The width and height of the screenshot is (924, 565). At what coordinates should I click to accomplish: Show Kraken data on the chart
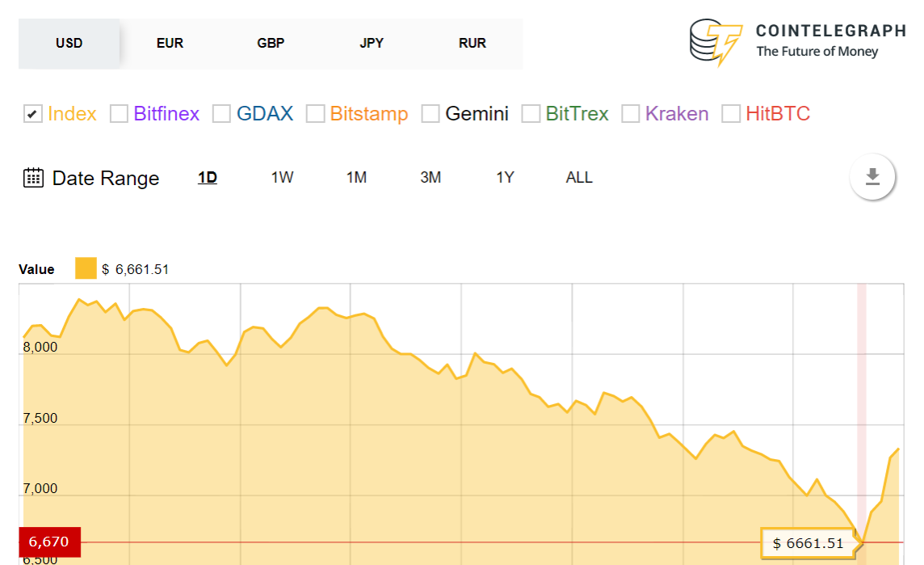(630, 114)
